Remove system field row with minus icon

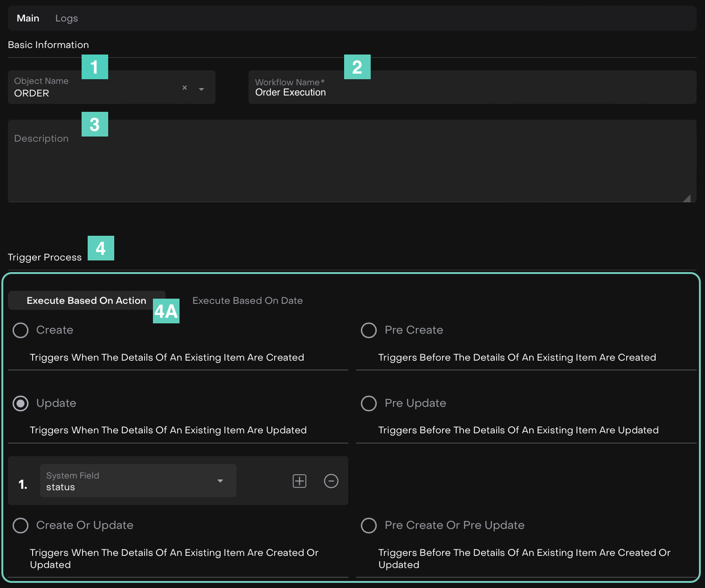[331, 481]
